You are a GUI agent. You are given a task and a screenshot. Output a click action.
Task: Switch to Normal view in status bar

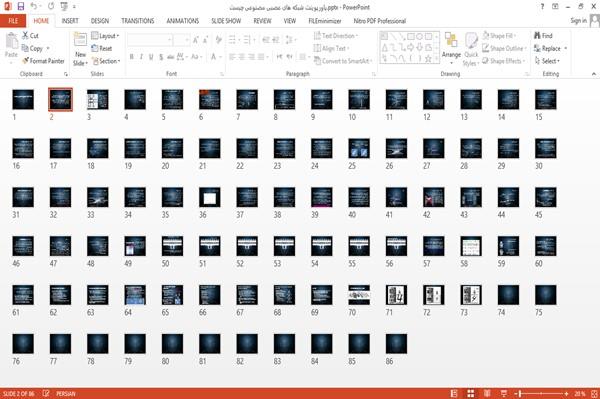click(454, 393)
